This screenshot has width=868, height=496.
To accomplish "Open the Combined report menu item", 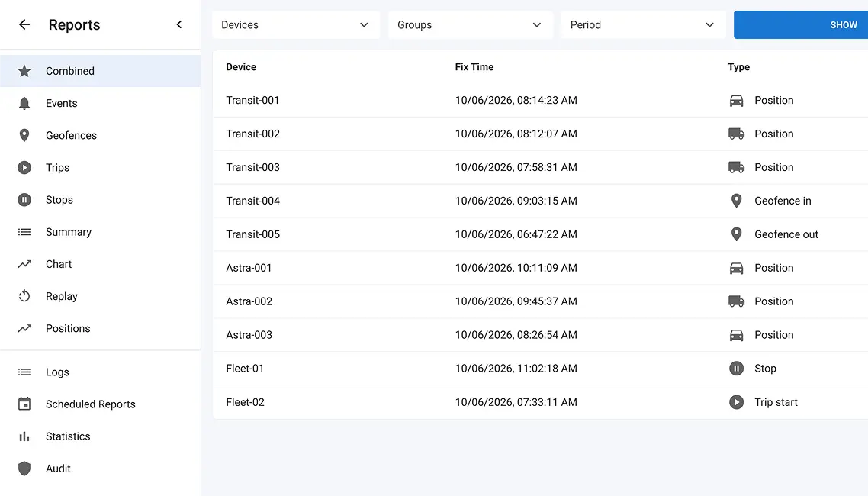I will coord(100,71).
